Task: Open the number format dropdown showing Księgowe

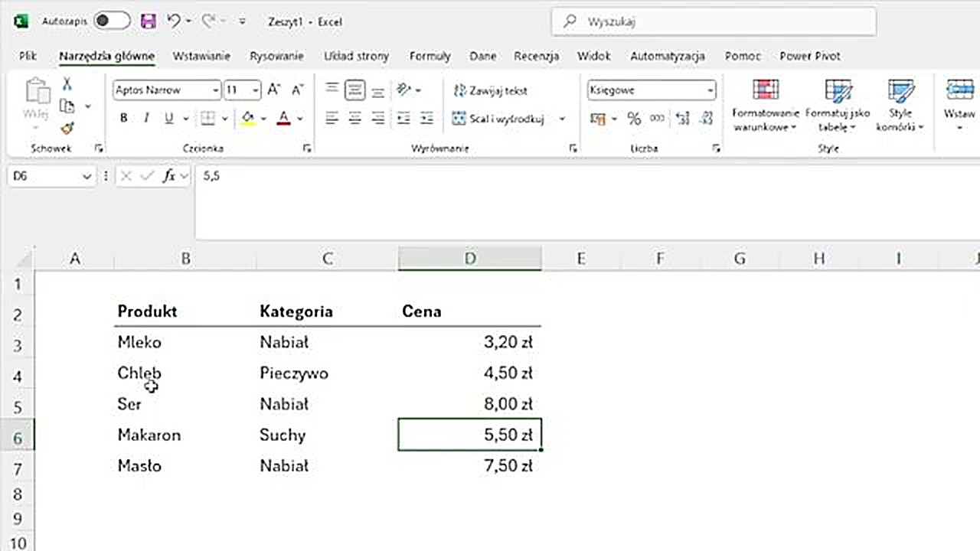Action: click(710, 90)
